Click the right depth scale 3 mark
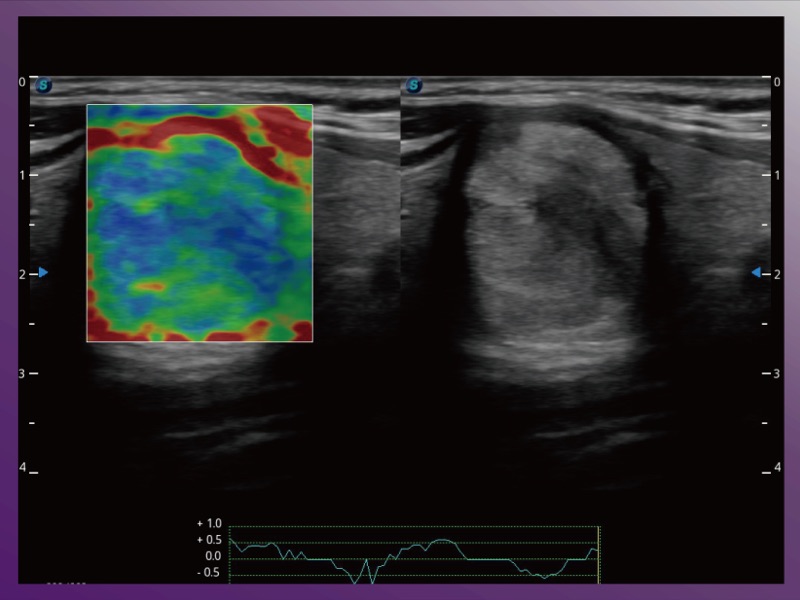This screenshot has height=600, width=800. [x=777, y=374]
